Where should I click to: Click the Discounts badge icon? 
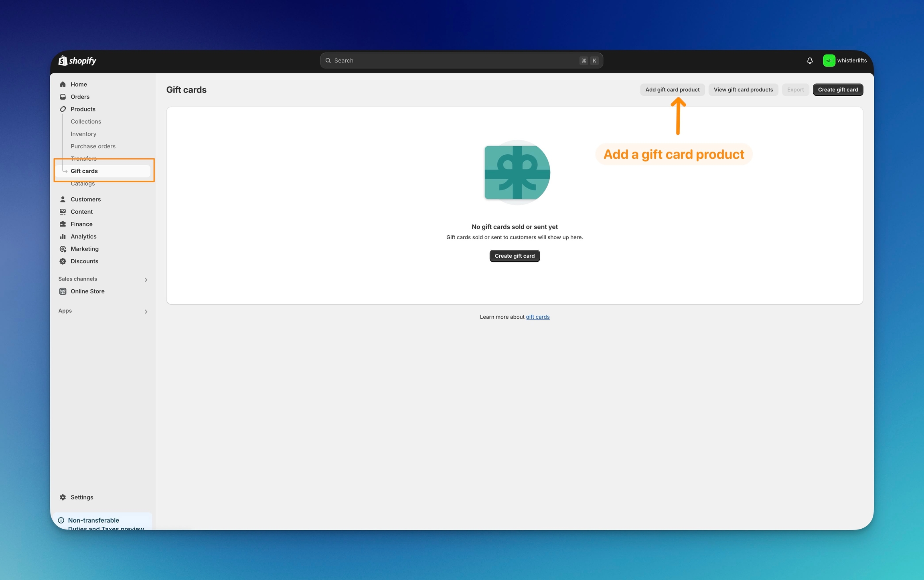tap(63, 261)
